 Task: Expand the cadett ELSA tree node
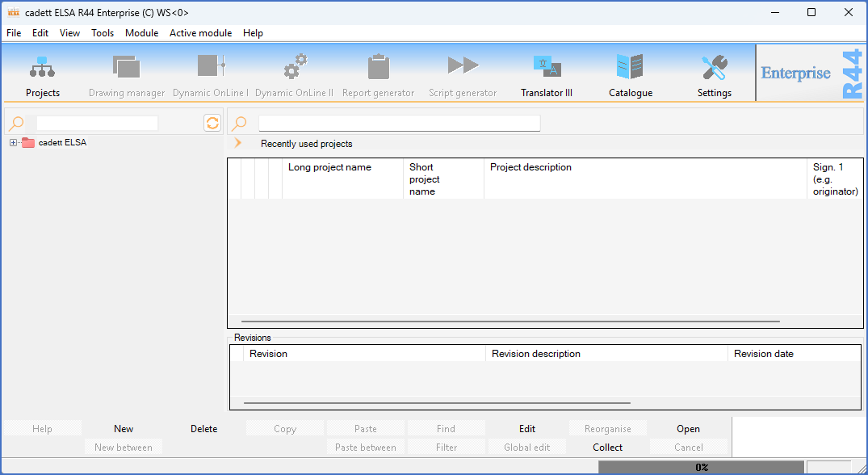tap(13, 143)
